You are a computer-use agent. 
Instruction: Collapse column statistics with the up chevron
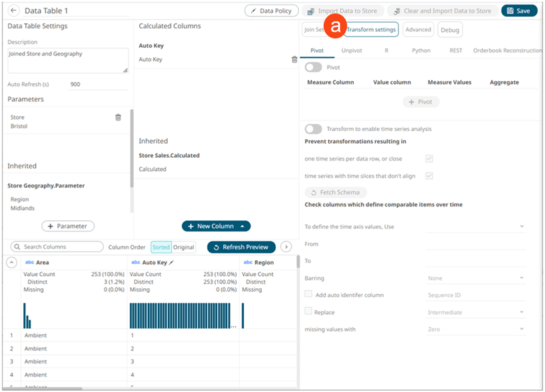(11, 263)
